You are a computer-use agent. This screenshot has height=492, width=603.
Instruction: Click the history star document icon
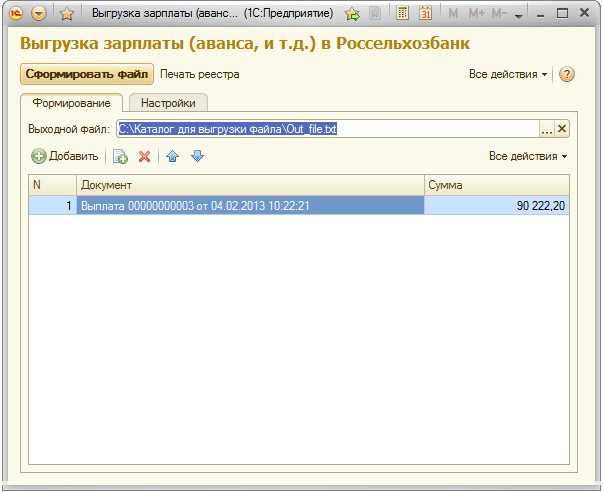(375, 14)
